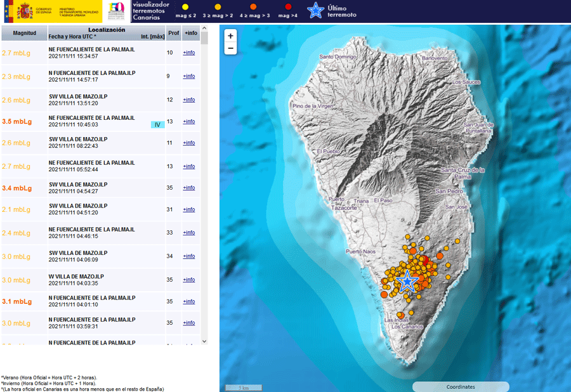
Task: Click the scroll down arrow of earthquake list
Action: (204, 341)
